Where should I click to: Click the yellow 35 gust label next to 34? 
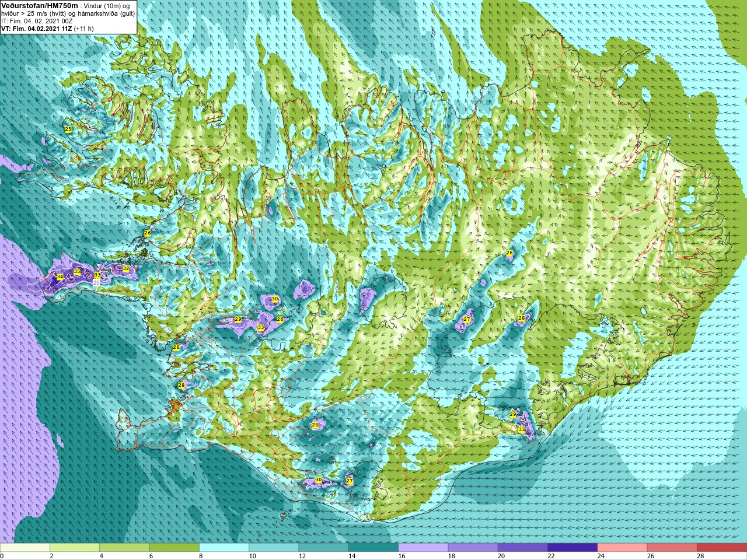tap(77, 272)
